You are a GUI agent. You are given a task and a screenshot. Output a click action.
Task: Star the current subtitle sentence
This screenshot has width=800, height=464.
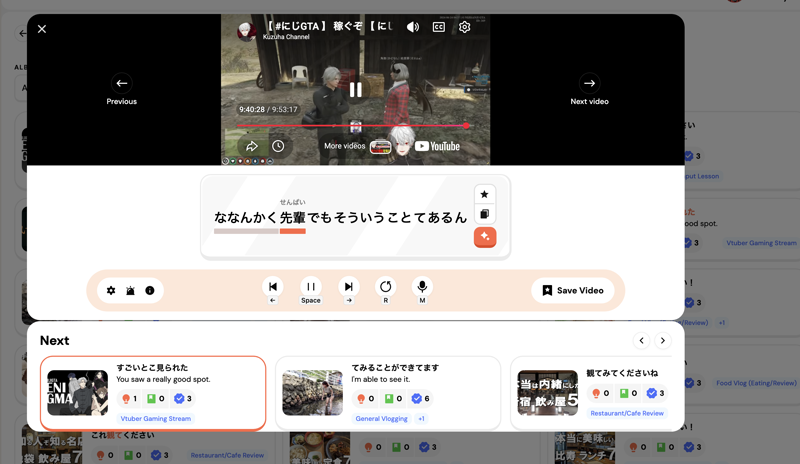pos(485,194)
